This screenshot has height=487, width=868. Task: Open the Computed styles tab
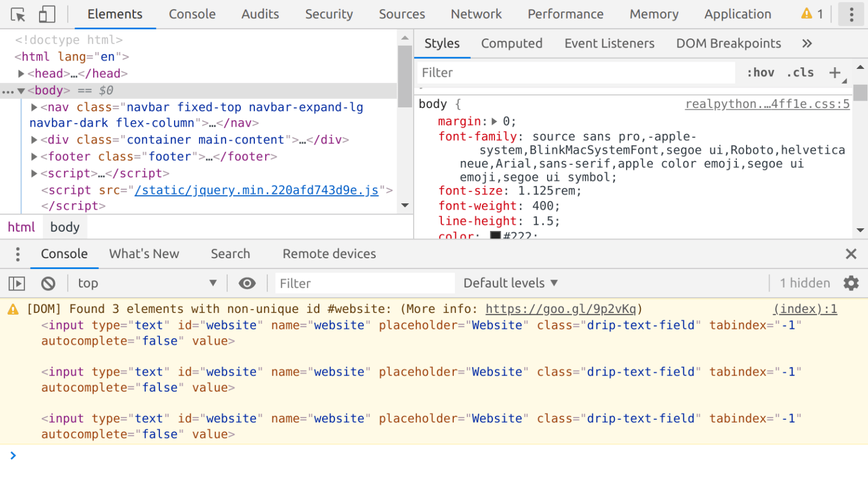point(511,43)
